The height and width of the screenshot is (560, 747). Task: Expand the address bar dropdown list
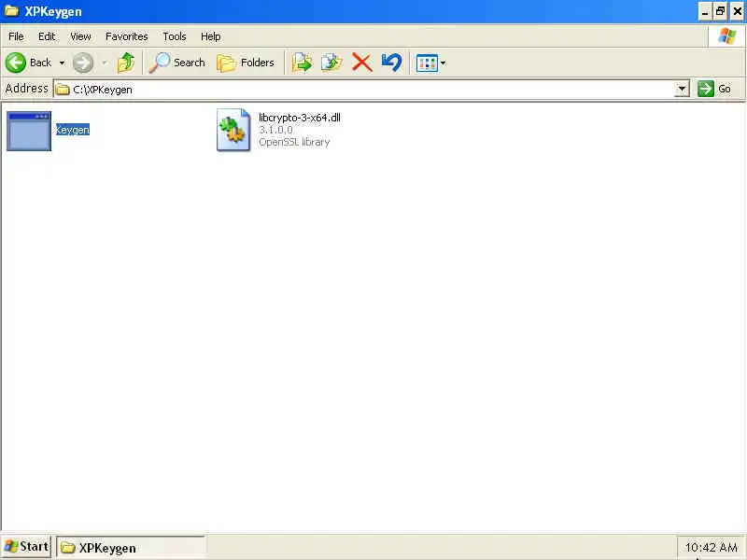coord(683,89)
